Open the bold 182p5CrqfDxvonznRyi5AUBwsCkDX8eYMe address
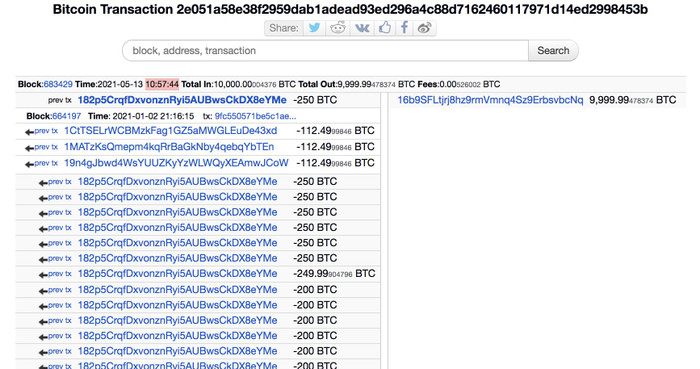 (182, 100)
